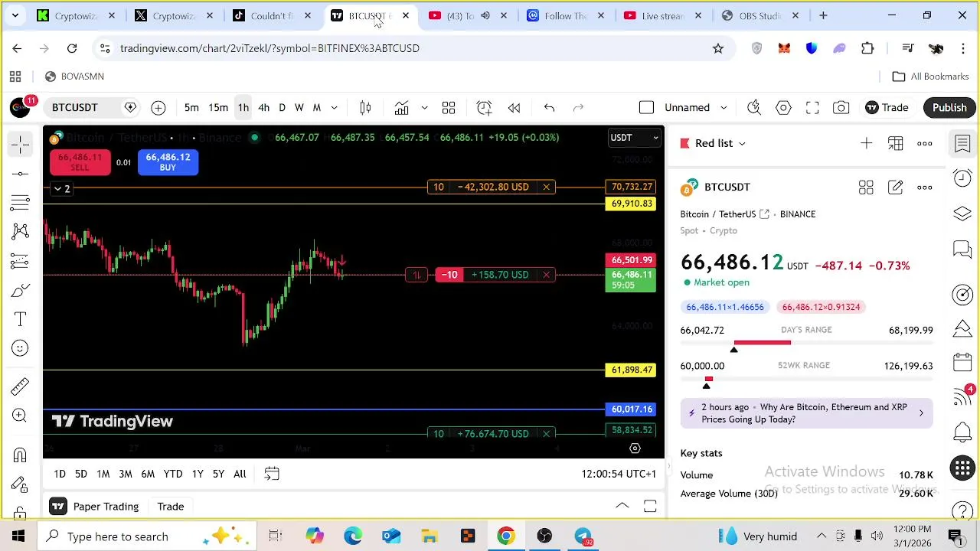980x551 pixels.
Task: Open news about Bitcoin, Ethereum and XRP prices
Action: (x=807, y=413)
